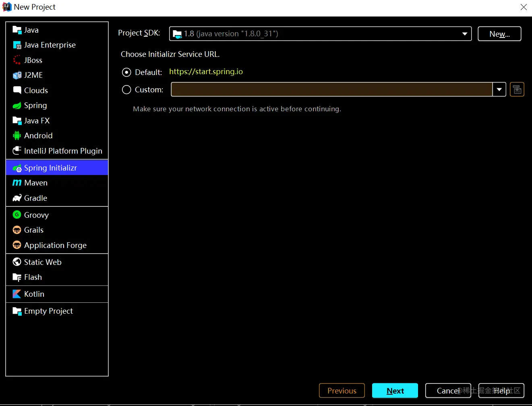The image size is (532, 406).
Task: Open Help for the dialog
Action: click(x=501, y=391)
